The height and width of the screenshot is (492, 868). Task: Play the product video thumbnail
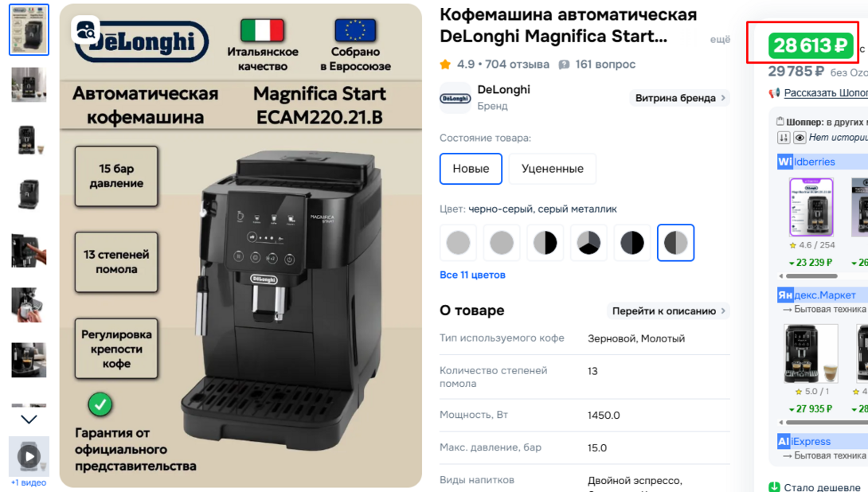[x=29, y=457]
